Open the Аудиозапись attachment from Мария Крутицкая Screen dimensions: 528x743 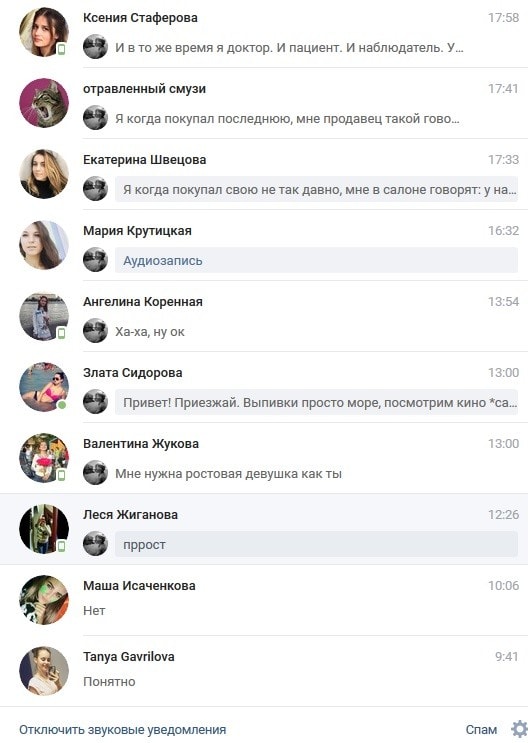click(x=163, y=261)
